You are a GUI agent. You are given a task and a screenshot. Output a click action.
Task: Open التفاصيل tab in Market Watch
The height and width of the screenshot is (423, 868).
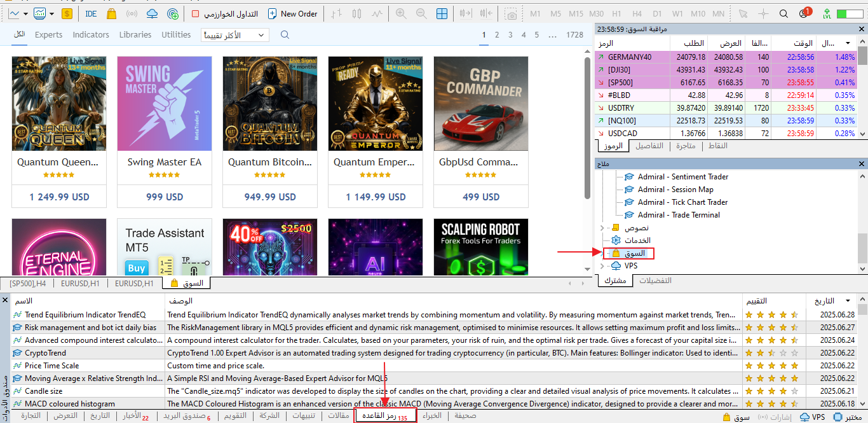(649, 146)
